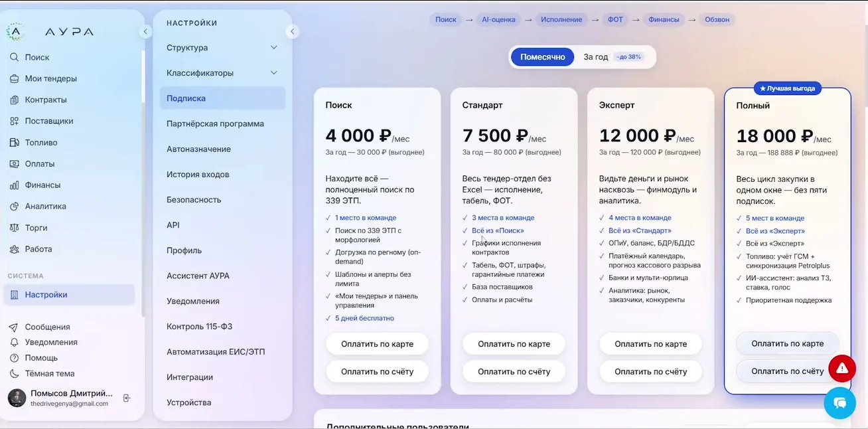Open Контроль 115-ФЗ settings item
Viewport: 868px width, 429px height.
(222, 326)
